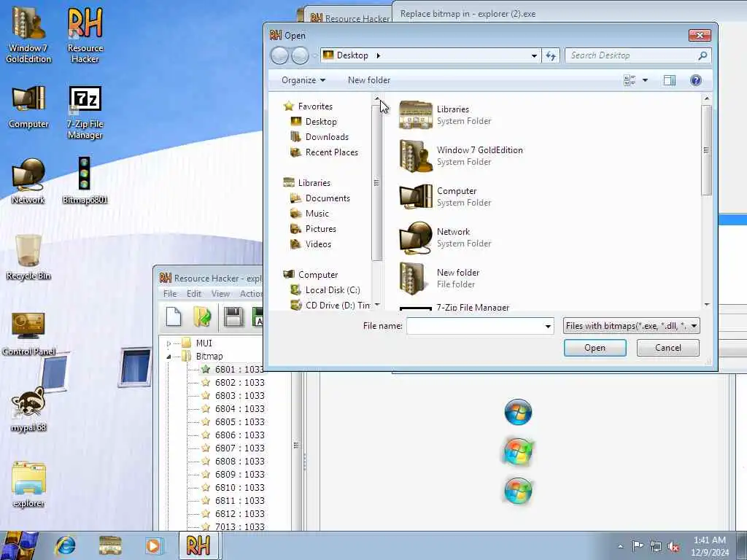Click New folder in dialog toolbar
The height and width of the screenshot is (560, 747).
(368, 80)
